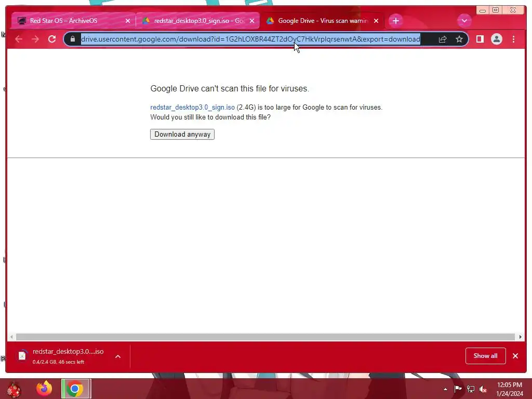Launch Firefox from the taskbar
The width and height of the screenshot is (532, 399).
(45, 389)
